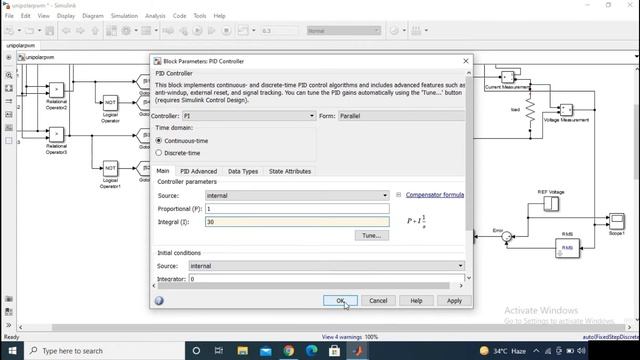This screenshot has height=360, width=640.
Task: Click the View 4 warnings link
Action: tap(342, 337)
